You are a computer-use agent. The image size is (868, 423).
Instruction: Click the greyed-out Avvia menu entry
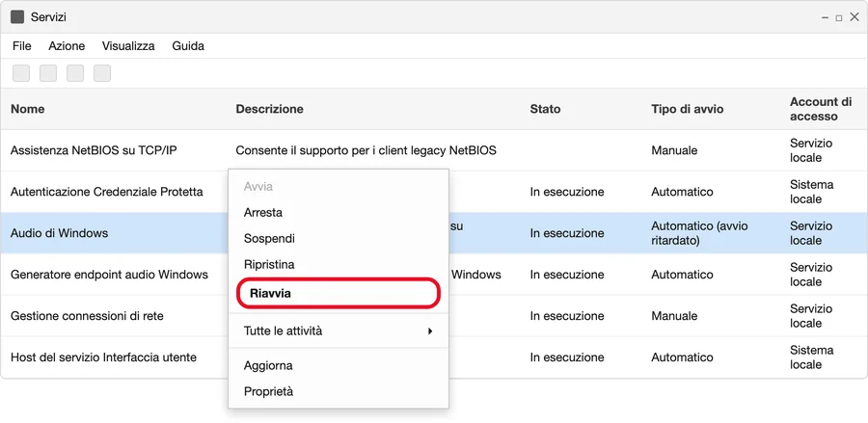tap(339, 186)
